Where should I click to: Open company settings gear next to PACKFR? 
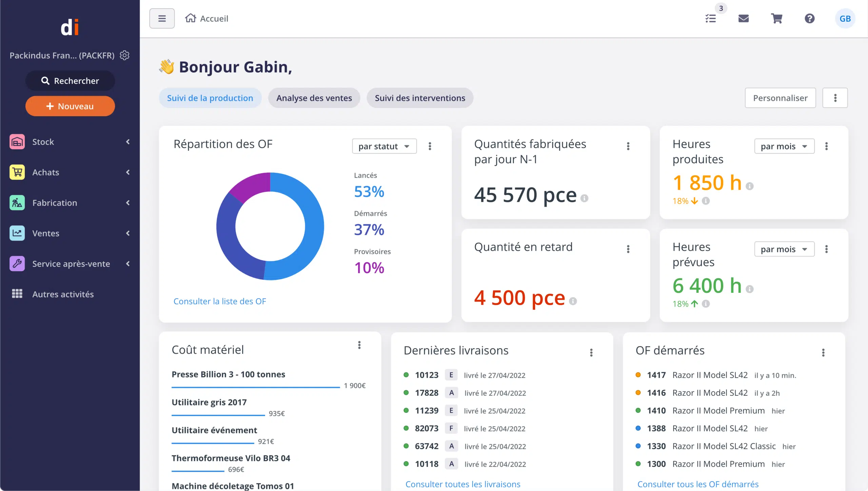(x=124, y=55)
